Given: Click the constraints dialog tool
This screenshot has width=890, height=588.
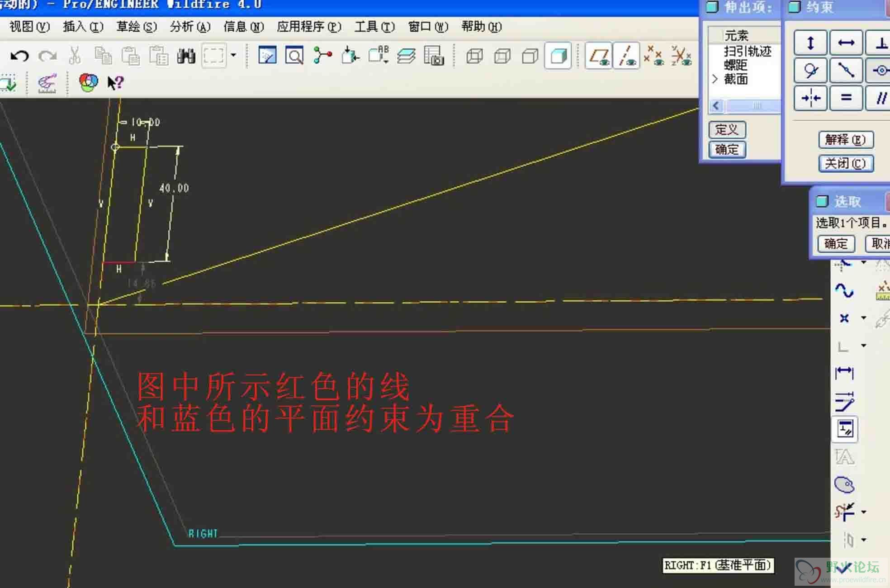Looking at the screenshot, I should (845, 429).
